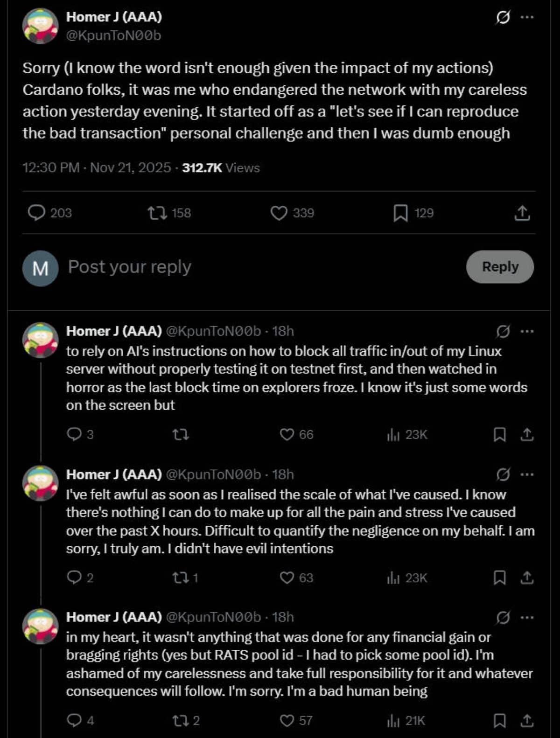This screenshot has width=560, height=738.
Task: Open Homer J's avatar on the main post
Action: pos(41,26)
